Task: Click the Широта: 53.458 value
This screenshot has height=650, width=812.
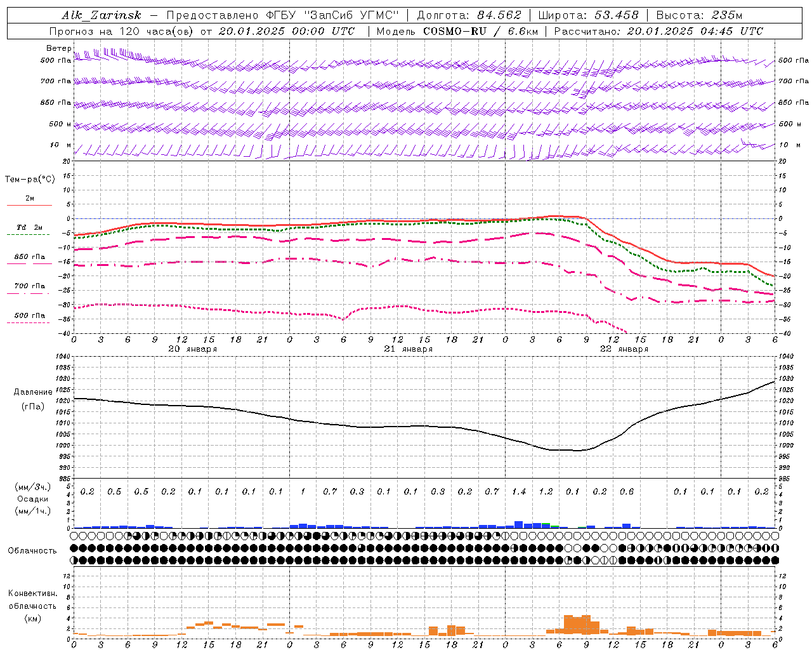Action: click(588, 15)
